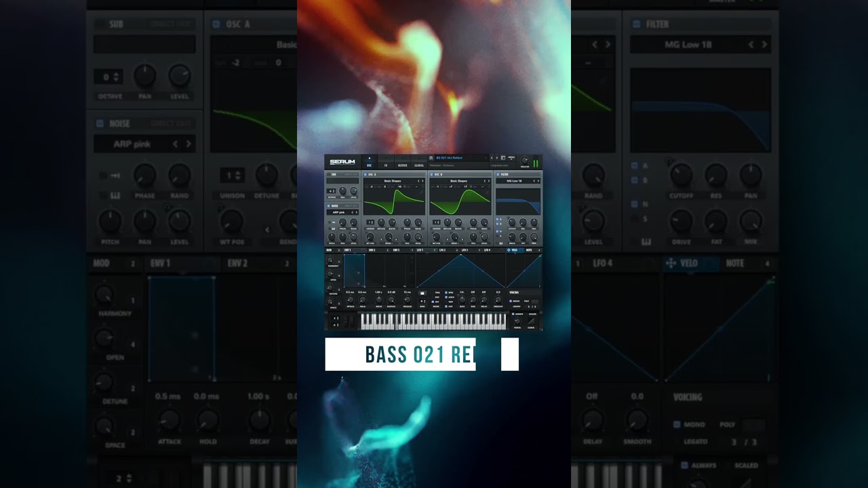This screenshot has width=868, height=488.
Task: Toggle the OSC A enable box in the small Serum
Action: point(365,174)
